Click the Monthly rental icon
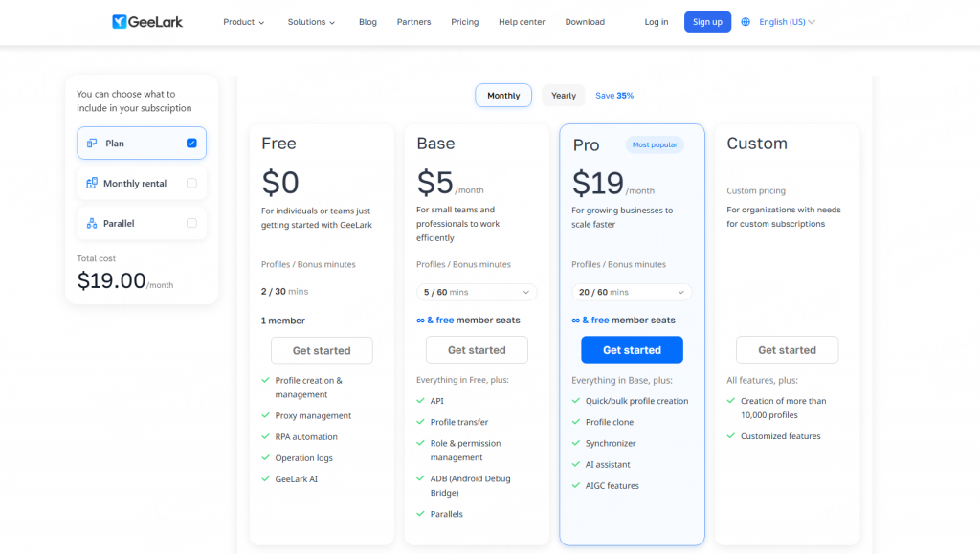Viewport: 980px width, 554px height. tap(92, 184)
